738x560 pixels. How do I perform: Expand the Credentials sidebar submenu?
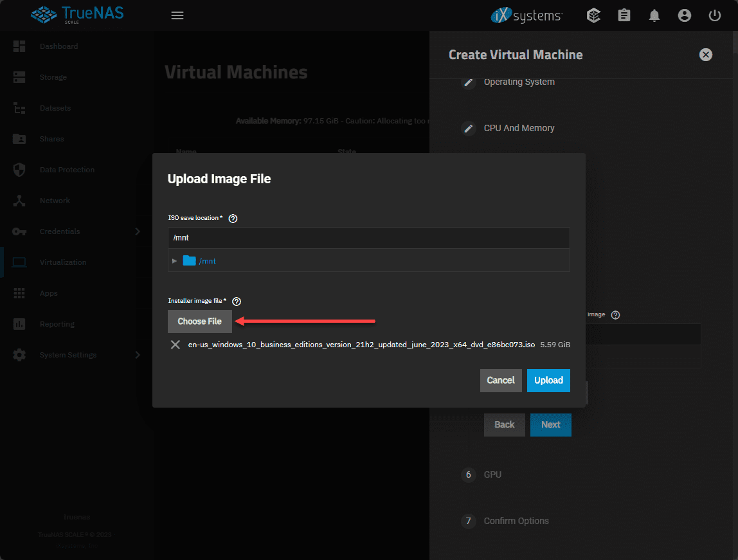pos(137,231)
